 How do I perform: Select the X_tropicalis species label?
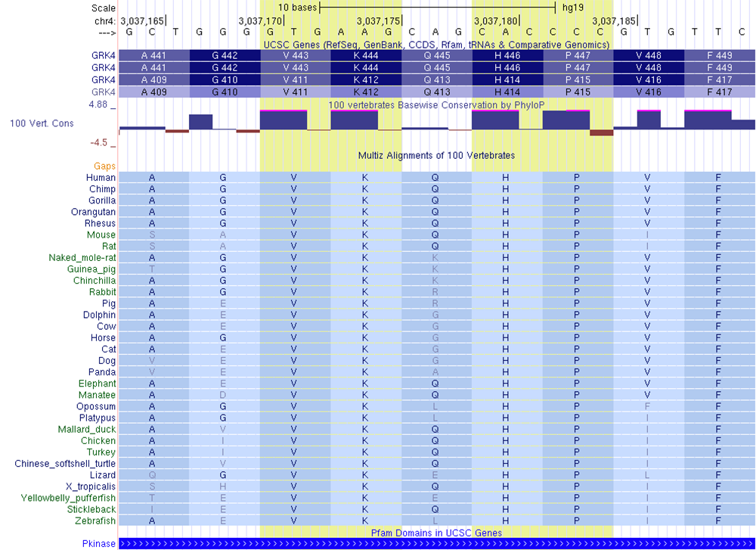click(x=91, y=486)
